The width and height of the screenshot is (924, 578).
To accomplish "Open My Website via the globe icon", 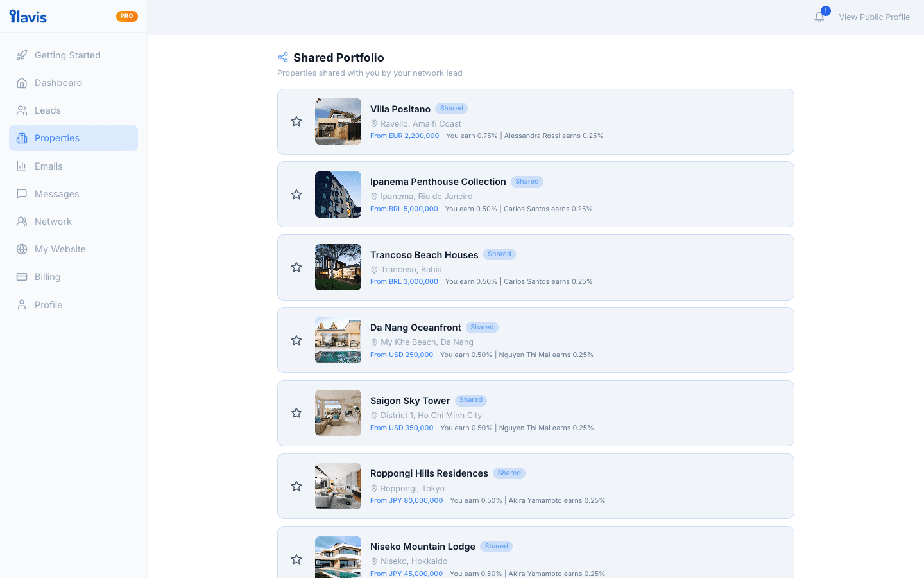I will point(23,249).
